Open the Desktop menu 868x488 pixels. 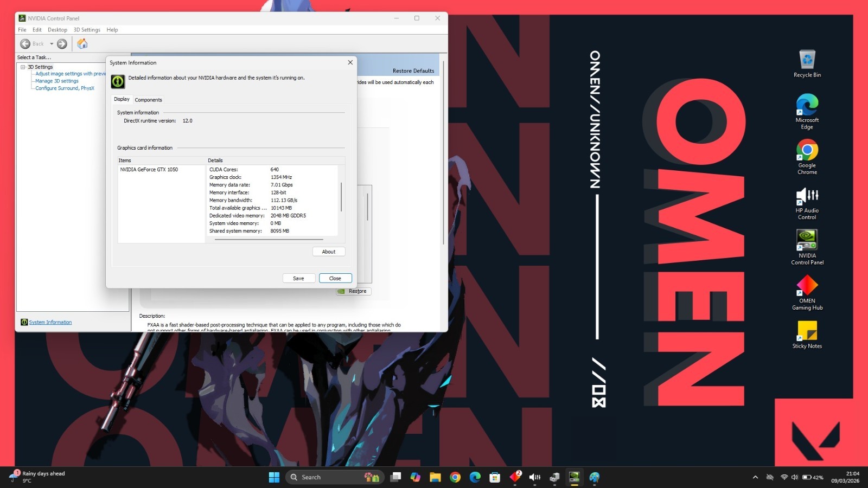click(58, 30)
